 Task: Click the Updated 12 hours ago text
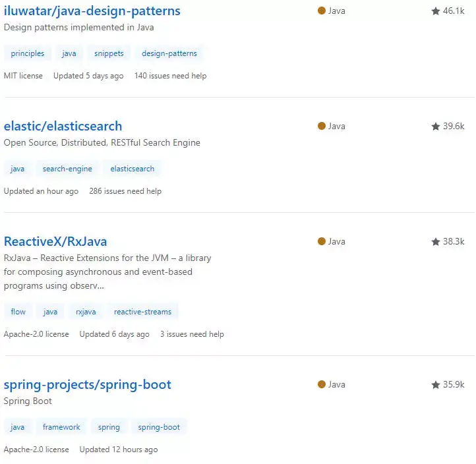[x=119, y=449]
